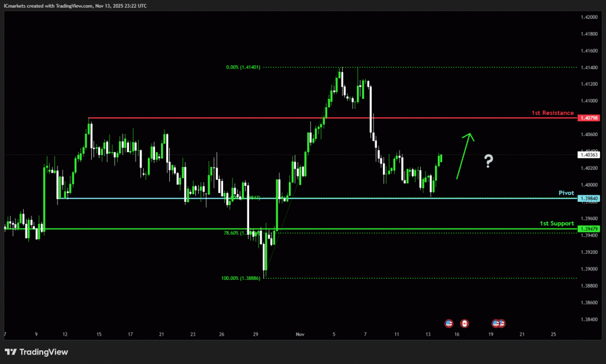606x364 pixels.
Task: Click the "1st Support" text label
Action: tap(556, 223)
